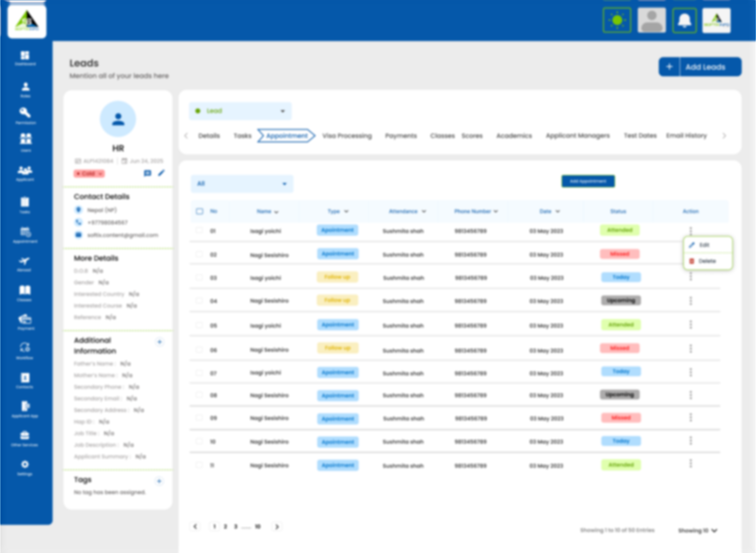Tick the checkbox for row 04
The height and width of the screenshot is (553, 756).
(x=199, y=301)
